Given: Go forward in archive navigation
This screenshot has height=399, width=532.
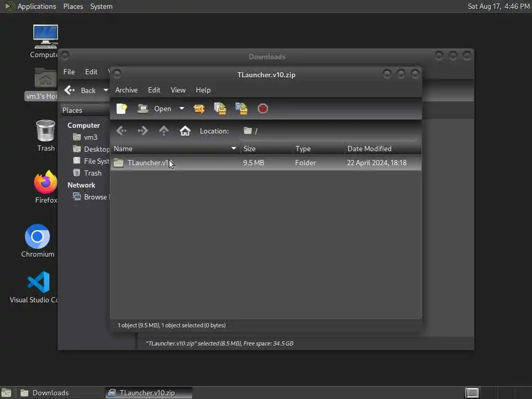Looking at the screenshot, I should pos(142,130).
